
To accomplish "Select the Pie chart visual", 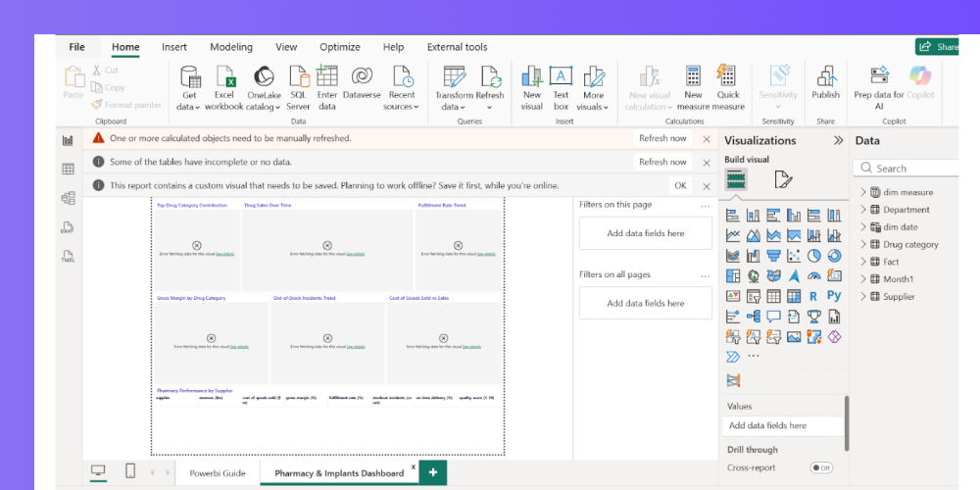I will (x=813, y=256).
